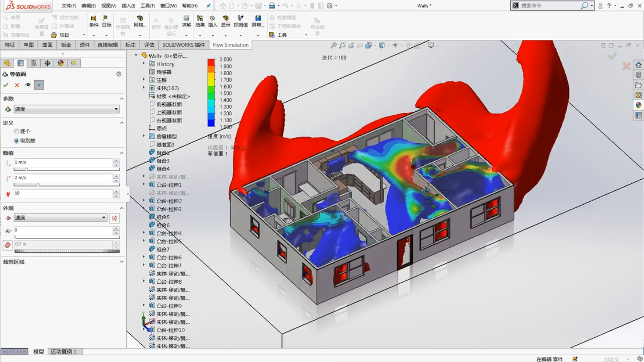
Task: Open the 工具(T) menu
Action: pyautogui.click(x=147, y=6)
